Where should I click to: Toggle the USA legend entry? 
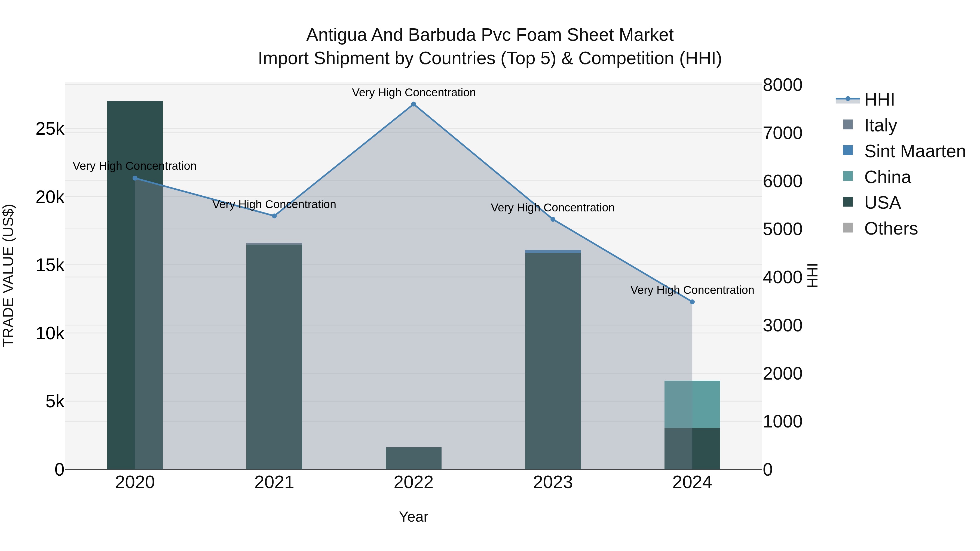[x=872, y=202]
